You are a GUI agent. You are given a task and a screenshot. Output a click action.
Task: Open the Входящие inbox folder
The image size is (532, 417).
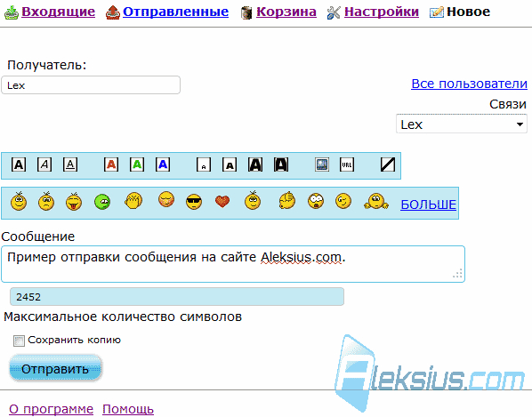coord(59,12)
